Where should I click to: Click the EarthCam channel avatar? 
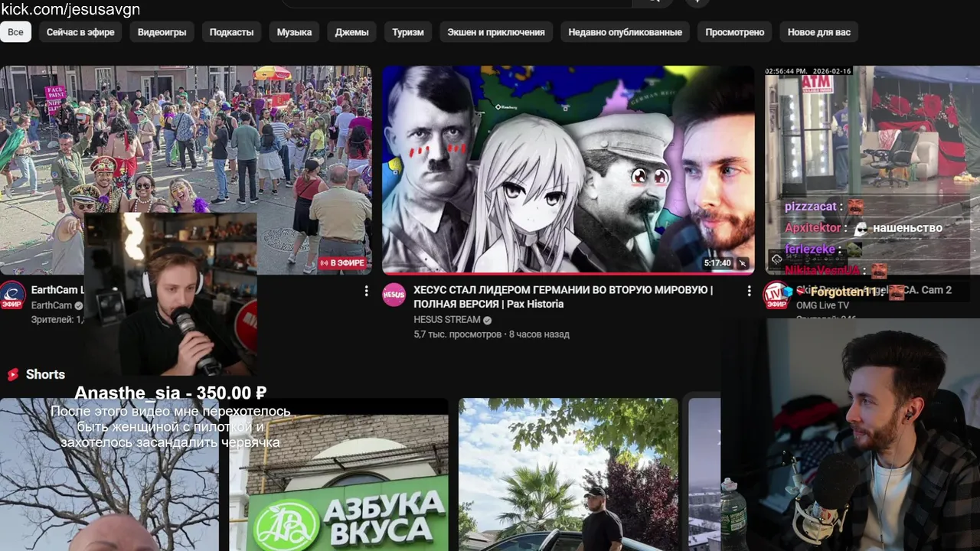tap(13, 295)
